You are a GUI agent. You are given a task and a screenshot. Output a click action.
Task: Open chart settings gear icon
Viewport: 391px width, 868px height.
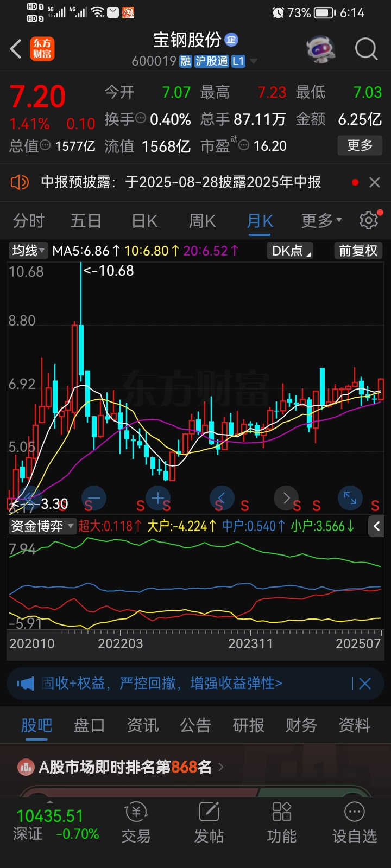pos(369,220)
